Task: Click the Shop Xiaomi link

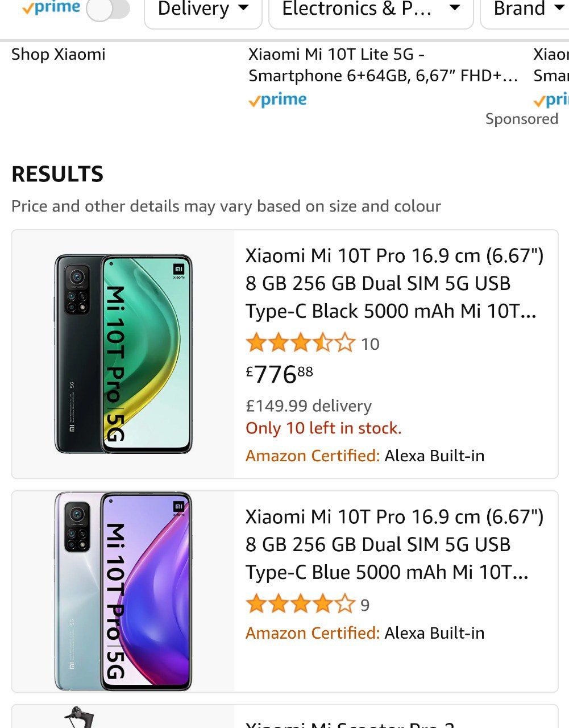Action: (59, 55)
